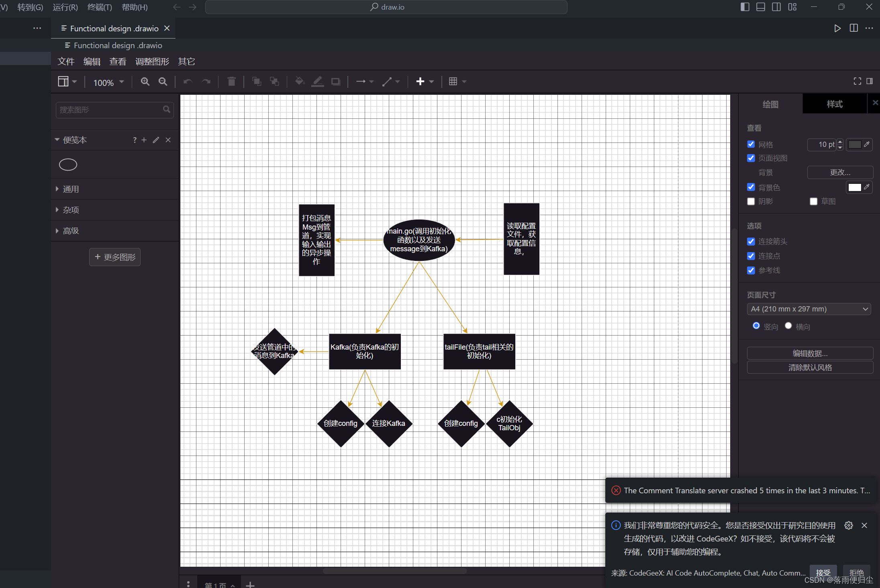Enable the 阴影 shadow checkbox
The image size is (880, 588).
(751, 201)
